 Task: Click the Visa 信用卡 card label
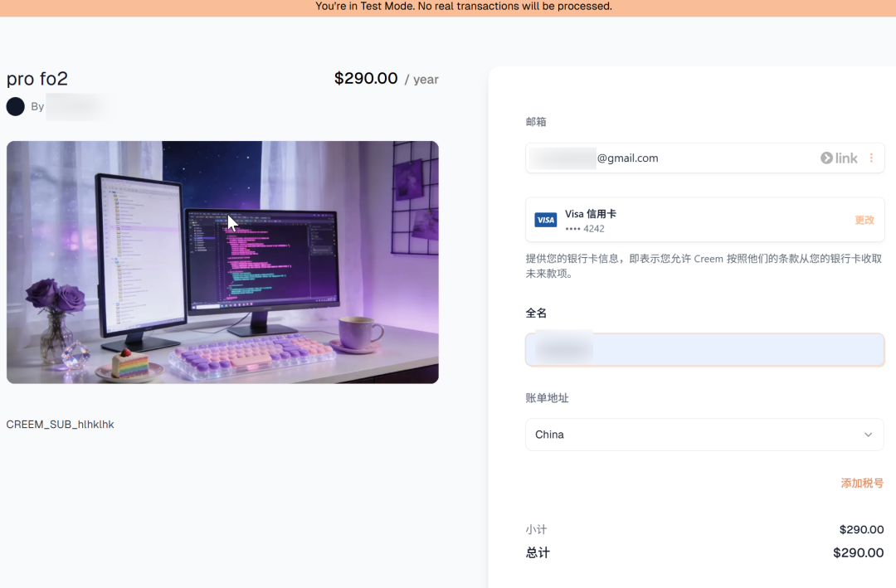coord(590,214)
